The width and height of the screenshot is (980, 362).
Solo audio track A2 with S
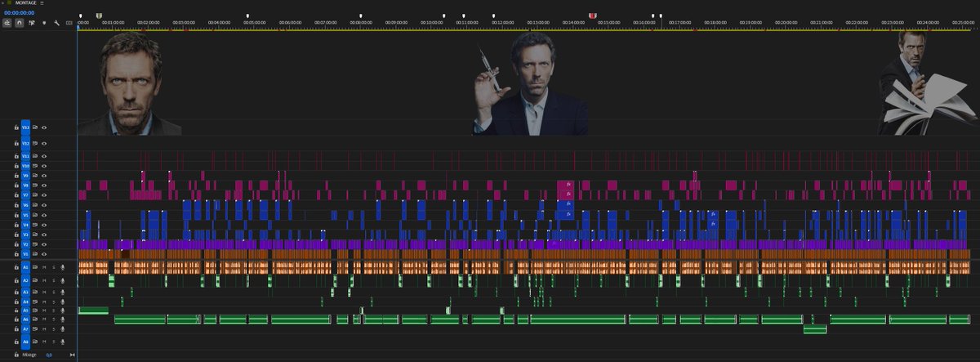pyautogui.click(x=54, y=280)
